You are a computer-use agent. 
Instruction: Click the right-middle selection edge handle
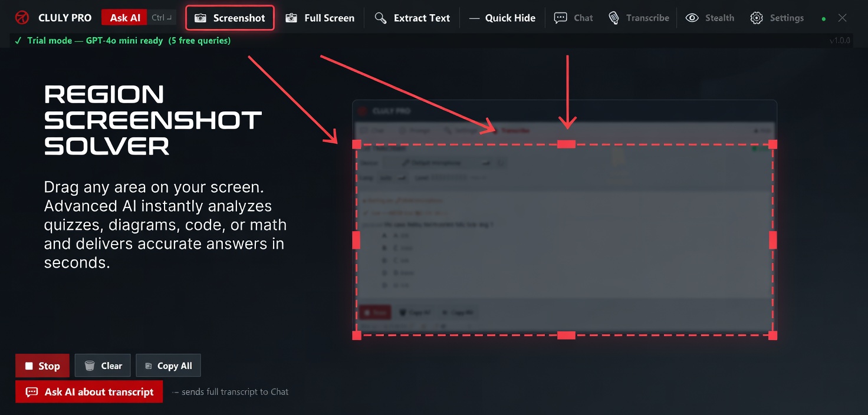point(772,240)
